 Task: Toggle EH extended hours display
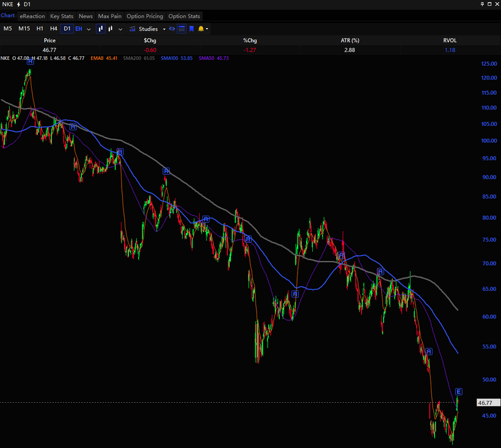click(x=79, y=29)
